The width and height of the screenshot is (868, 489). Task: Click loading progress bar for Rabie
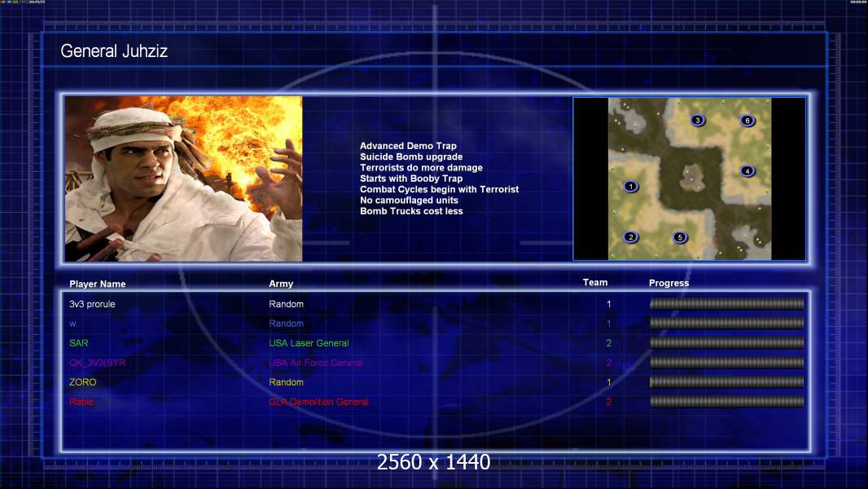click(727, 402)
